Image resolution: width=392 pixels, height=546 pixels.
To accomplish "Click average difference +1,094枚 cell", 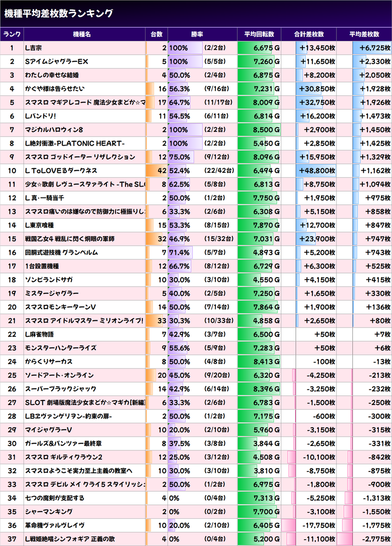I will 364,184.
